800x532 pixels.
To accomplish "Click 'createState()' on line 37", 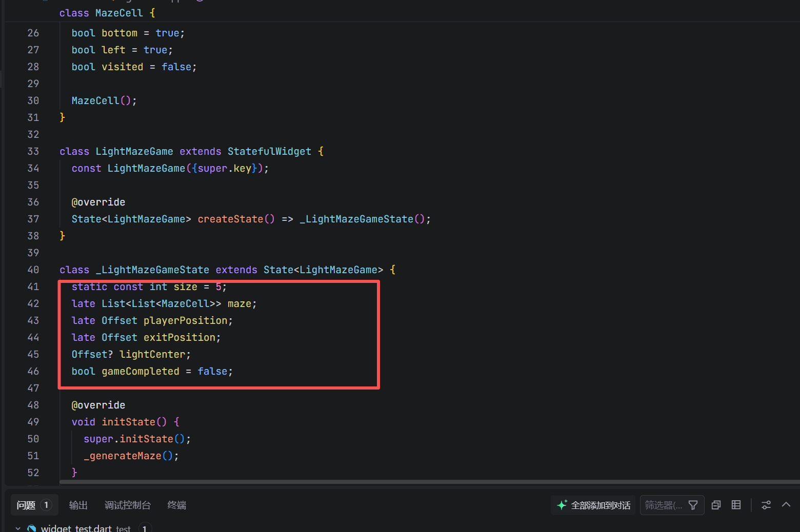I will coord(236,219).
